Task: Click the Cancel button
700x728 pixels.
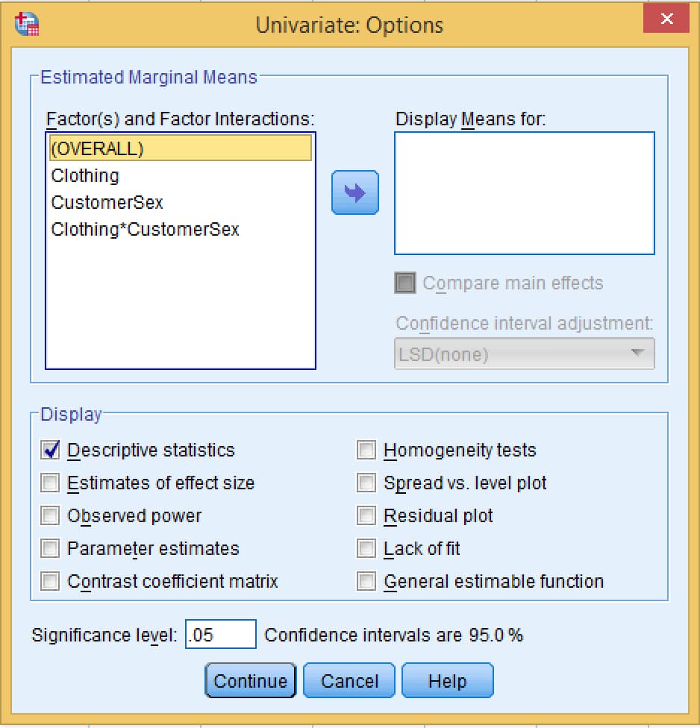Action: pyautogui.click(x=349, y=681)
